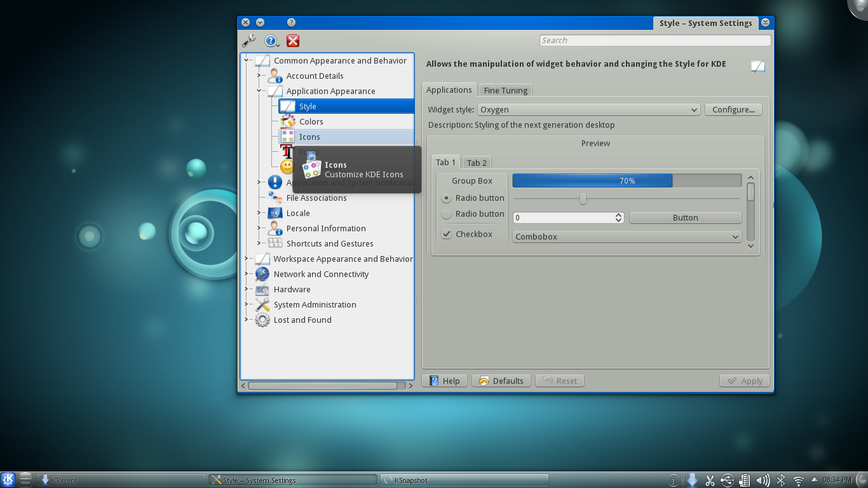Expand the Account Details branch arrow
This screenshot has width=868, height=488.
coord(259,76)
